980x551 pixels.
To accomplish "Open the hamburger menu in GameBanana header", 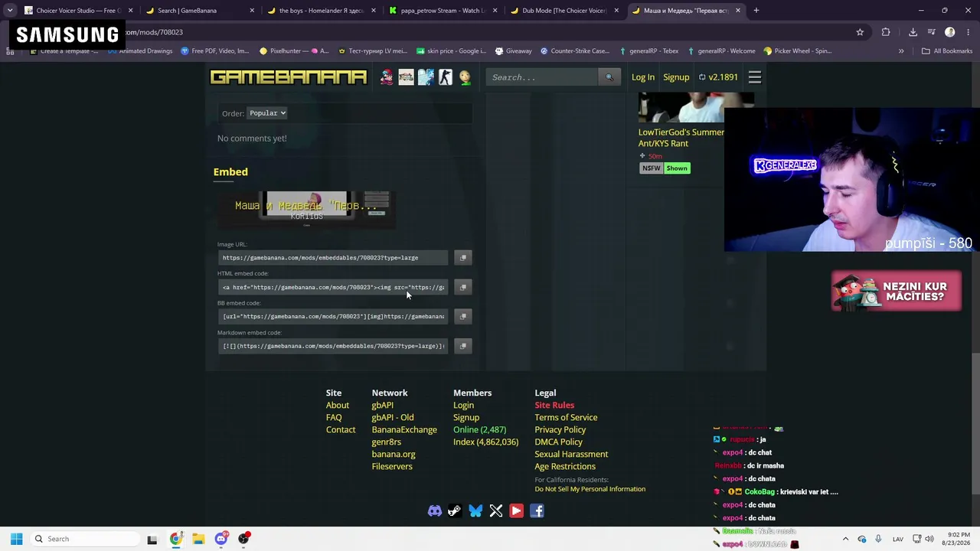I will 755,77.
